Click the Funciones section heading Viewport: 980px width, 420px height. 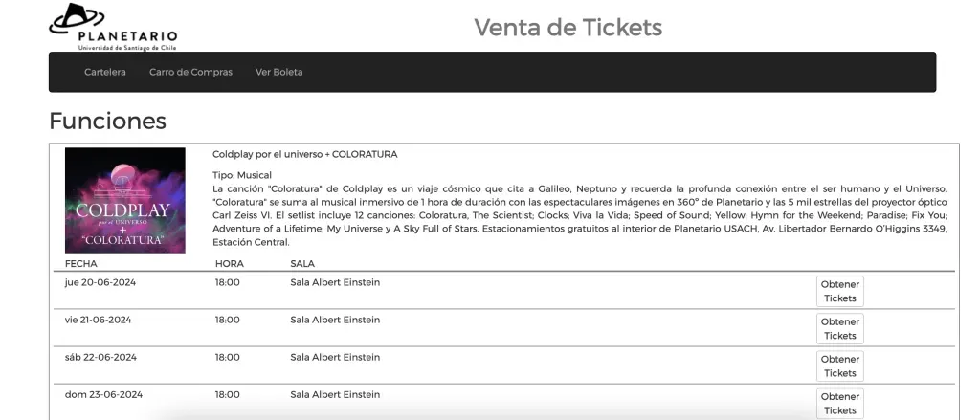107,121
